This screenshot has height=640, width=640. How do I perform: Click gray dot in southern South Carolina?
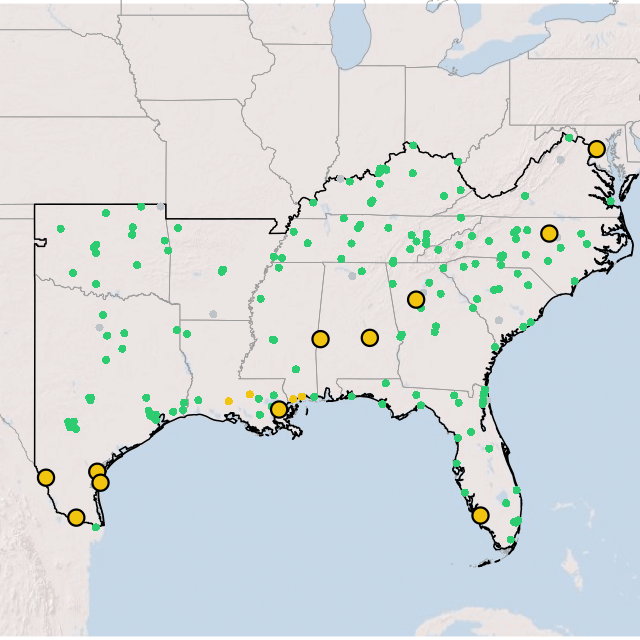coord(498,320)
